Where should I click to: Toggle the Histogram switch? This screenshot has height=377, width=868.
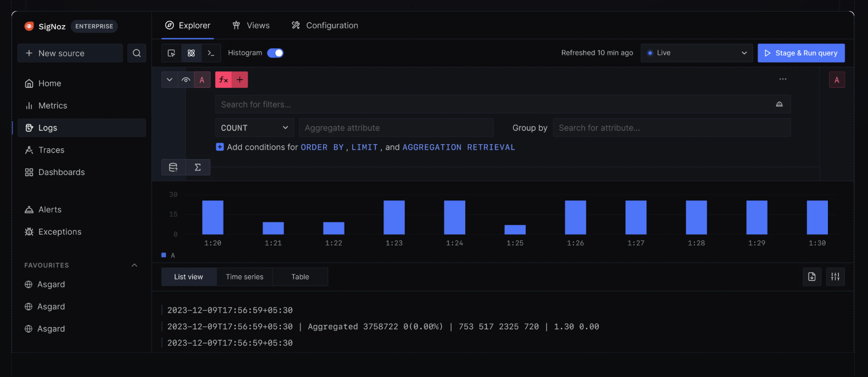(275, 53)
